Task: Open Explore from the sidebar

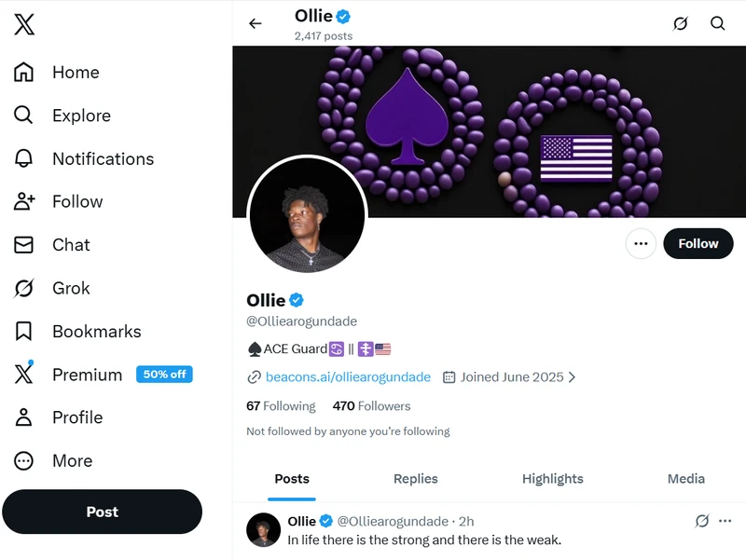Action: tap(62, 116)
